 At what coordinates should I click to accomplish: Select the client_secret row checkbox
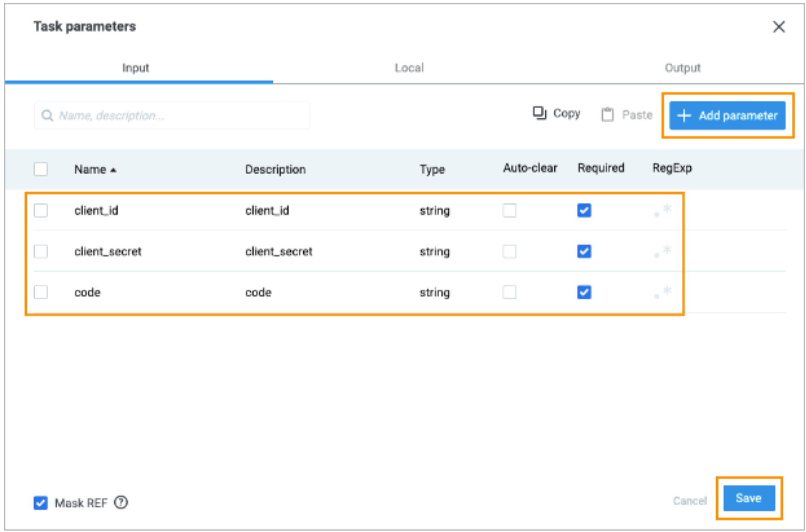41,251
